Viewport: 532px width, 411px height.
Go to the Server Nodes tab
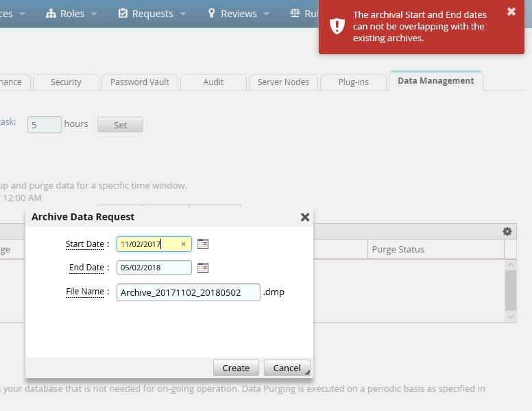pyautogui.click(x=283, y=82)
